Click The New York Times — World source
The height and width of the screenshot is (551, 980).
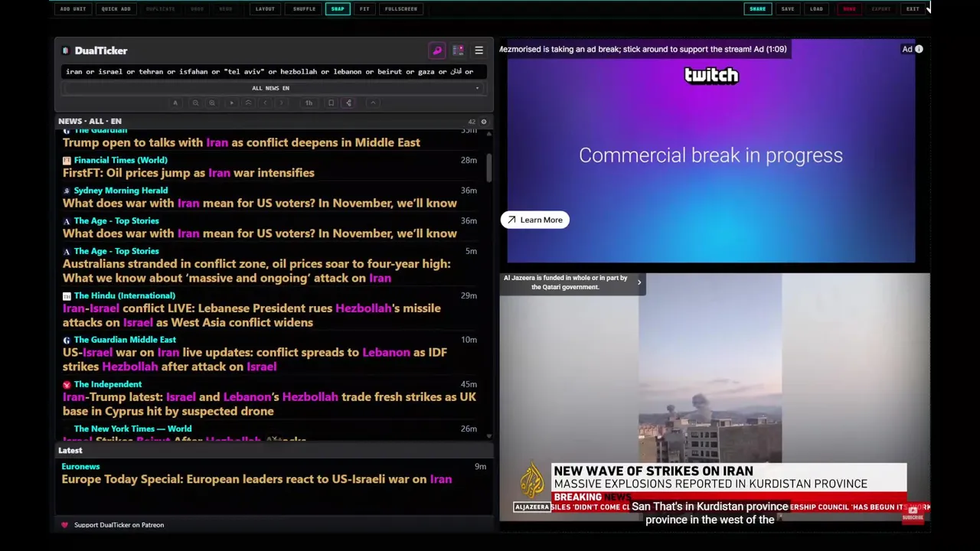click(132, 429)
